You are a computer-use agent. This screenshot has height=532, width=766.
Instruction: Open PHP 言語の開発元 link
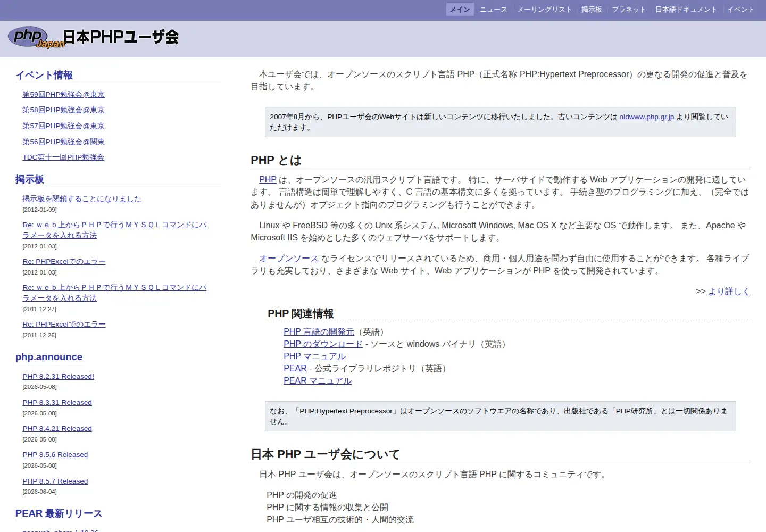[319, 332]
